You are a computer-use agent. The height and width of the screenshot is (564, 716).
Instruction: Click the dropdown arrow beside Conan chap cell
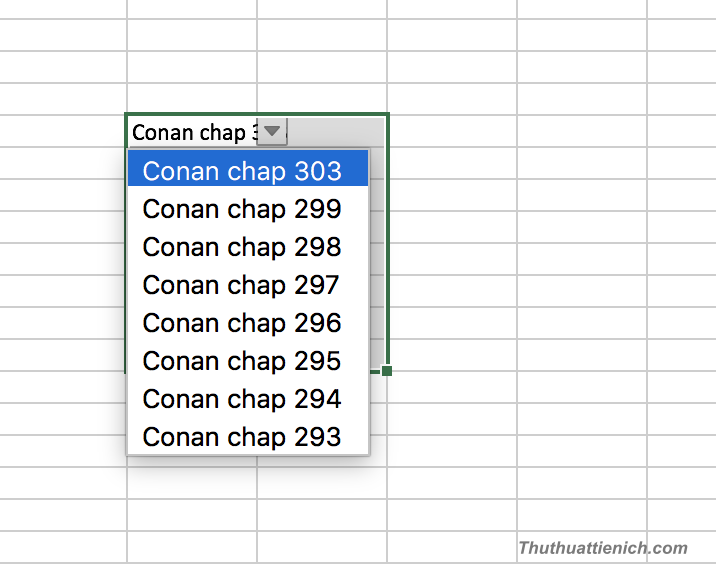pos(272,131)
